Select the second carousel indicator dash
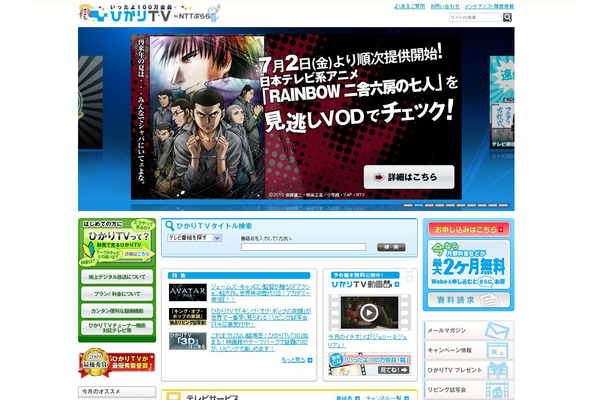610x400 pixels. (419, 205)
